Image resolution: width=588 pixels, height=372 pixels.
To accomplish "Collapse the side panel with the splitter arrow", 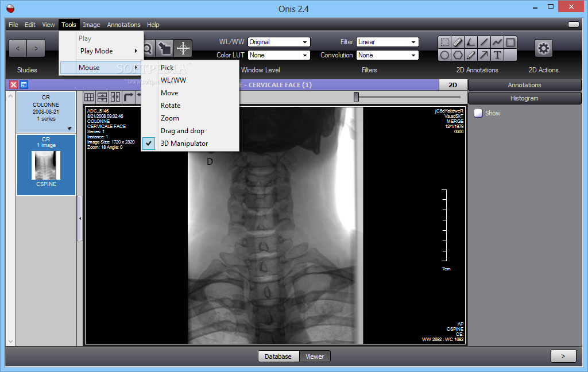I will coord(80,218).
